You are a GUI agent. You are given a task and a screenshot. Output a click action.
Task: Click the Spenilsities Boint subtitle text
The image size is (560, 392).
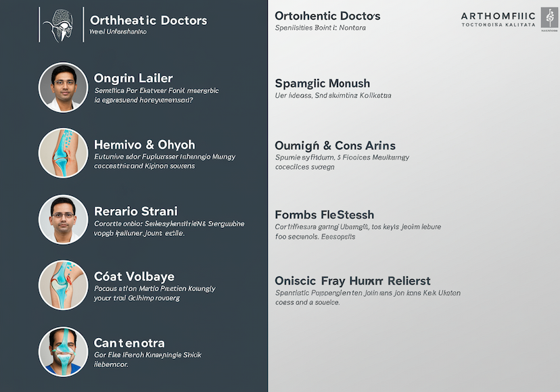[321, 28]
